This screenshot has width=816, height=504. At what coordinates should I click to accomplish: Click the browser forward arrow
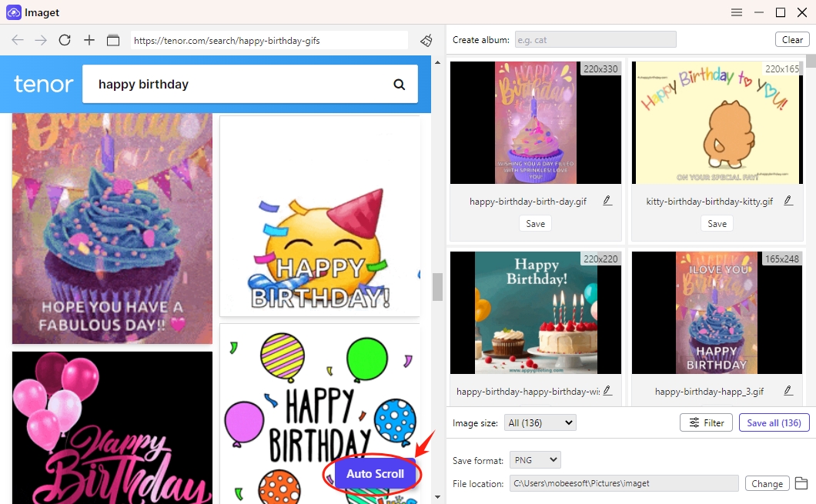tap(41, 40)
